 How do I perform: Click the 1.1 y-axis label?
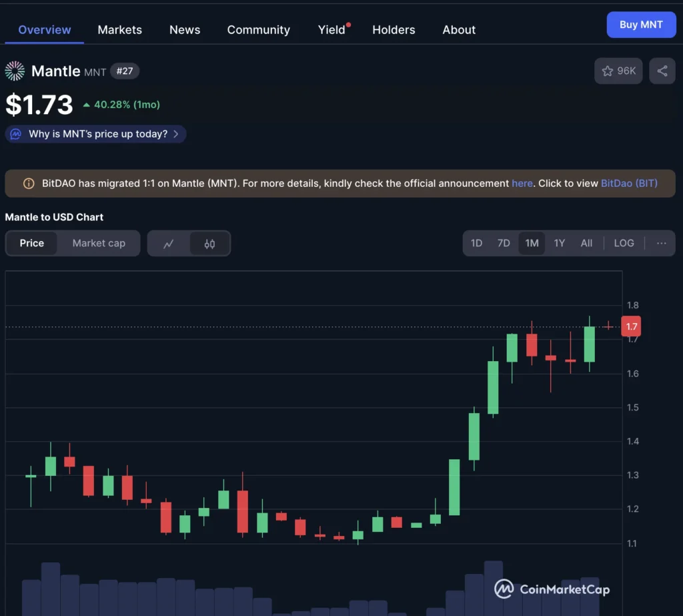coord(632,543)
